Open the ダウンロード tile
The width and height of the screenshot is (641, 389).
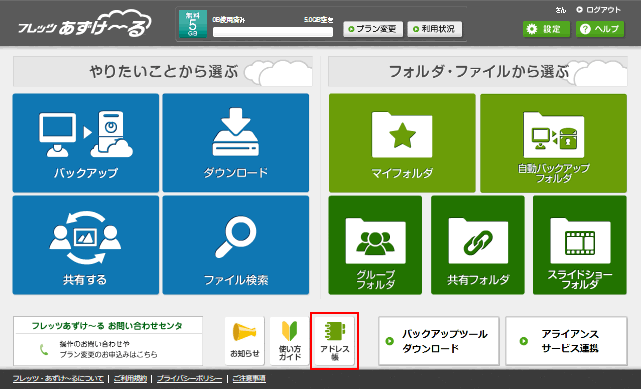coord(236,143)
